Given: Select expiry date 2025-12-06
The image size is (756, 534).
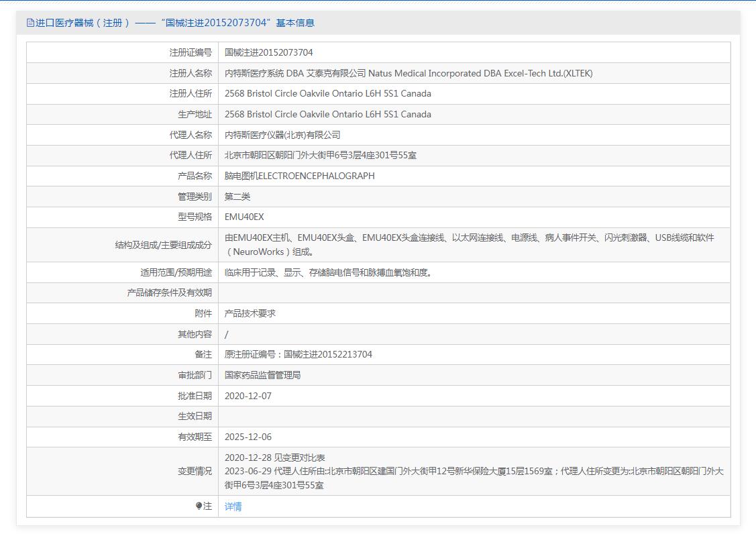Looking at the screenshot, I should coord(248,437).
